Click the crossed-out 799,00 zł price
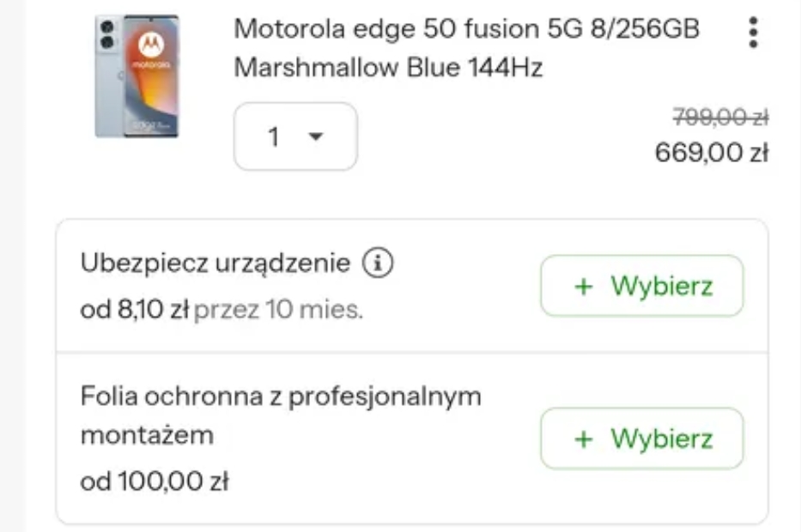 point(719,116)
